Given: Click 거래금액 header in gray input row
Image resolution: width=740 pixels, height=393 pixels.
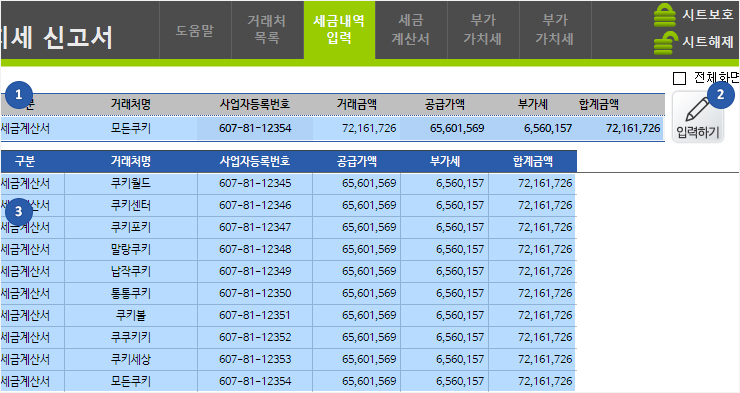Looking at the screenshot, I should tap(357, 104).
